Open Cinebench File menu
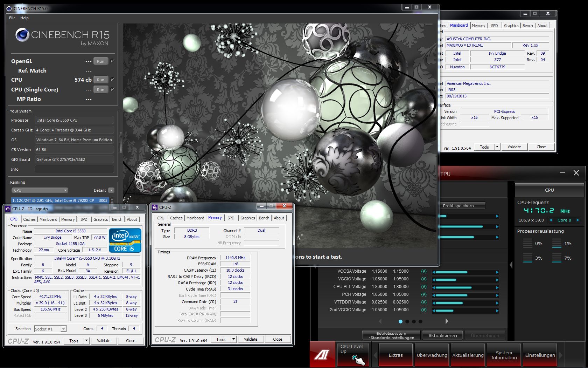Viewport: 588px width, 368px height. 12,18
